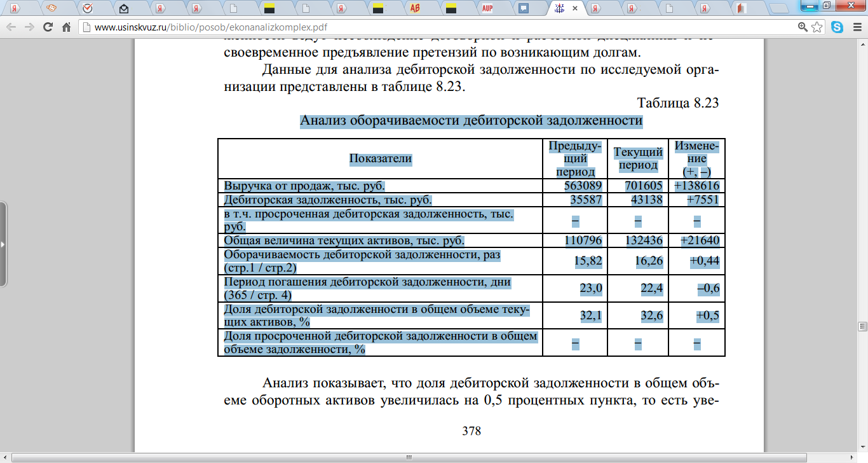
Task: Click row label 'Общая величина текущих активов'
Action: coord(344,241)
